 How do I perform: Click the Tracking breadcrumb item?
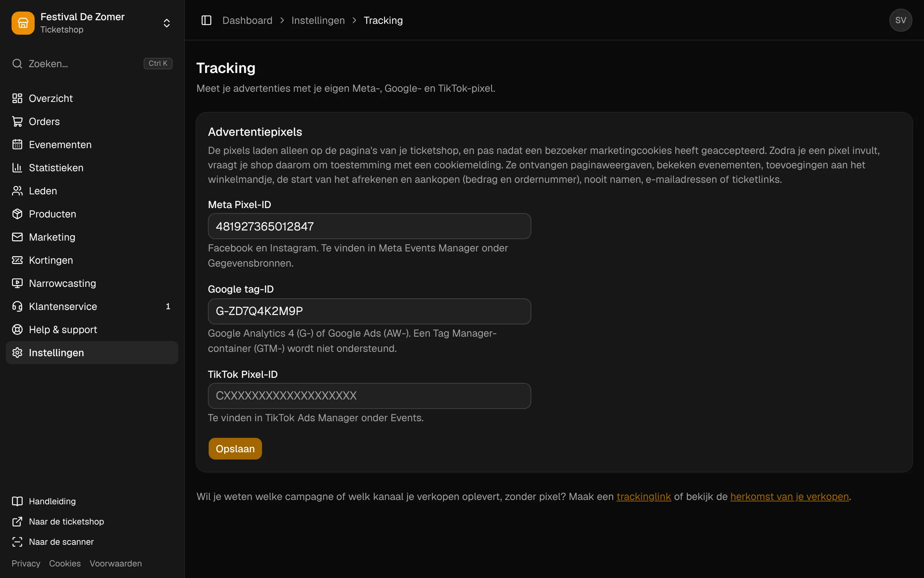click(383, 20)
